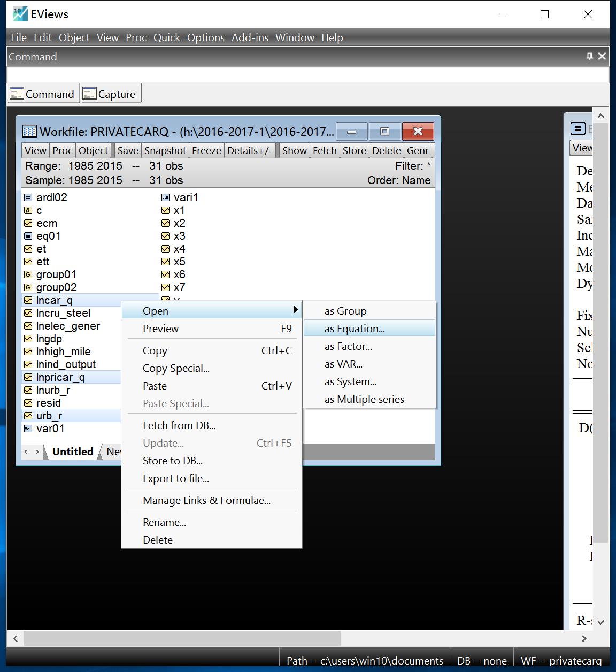616x672 pixels.
Task: Click the lngdp series icon
Action: (28, 339)
